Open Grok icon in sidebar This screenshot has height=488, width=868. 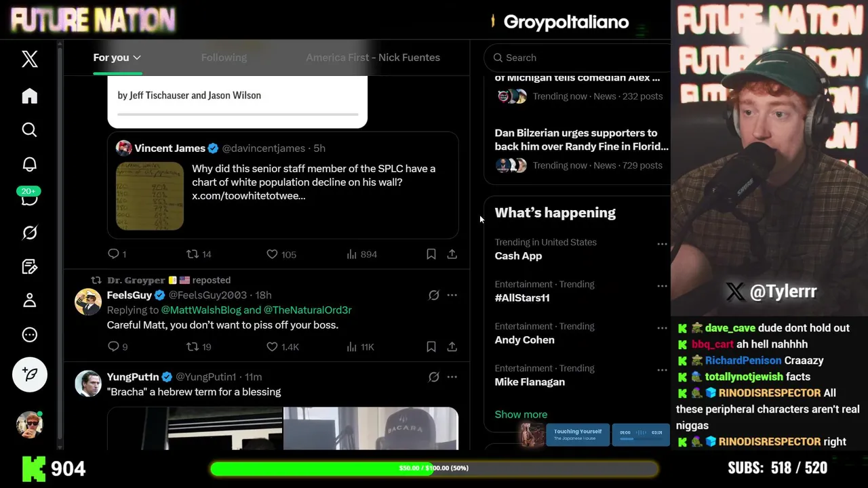[29, 232]
